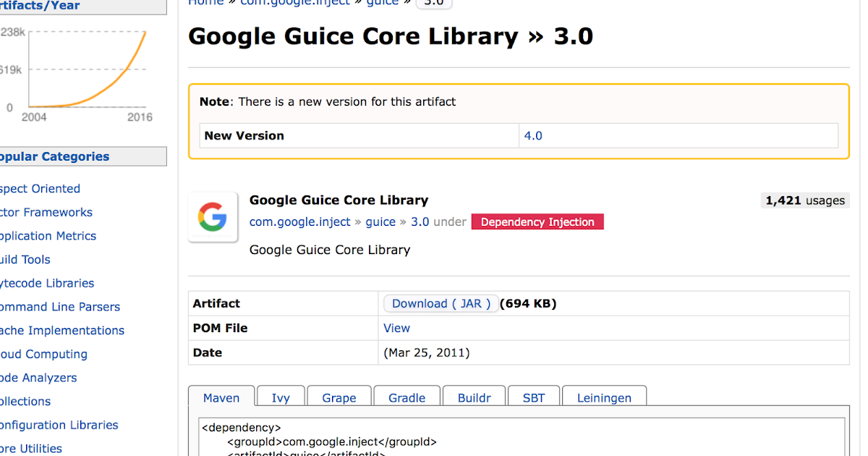Switch to the Ivy tab
The image size is (868, 456).
click(281, 398)
